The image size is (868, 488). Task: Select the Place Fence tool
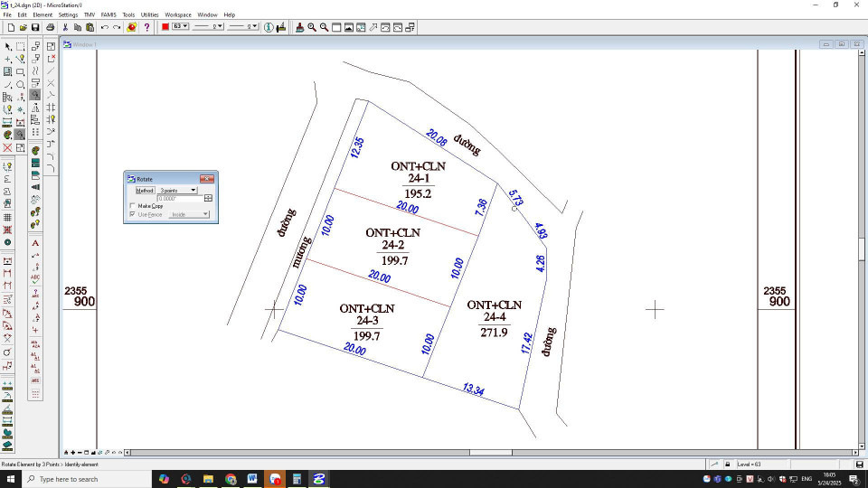[21, 47]
